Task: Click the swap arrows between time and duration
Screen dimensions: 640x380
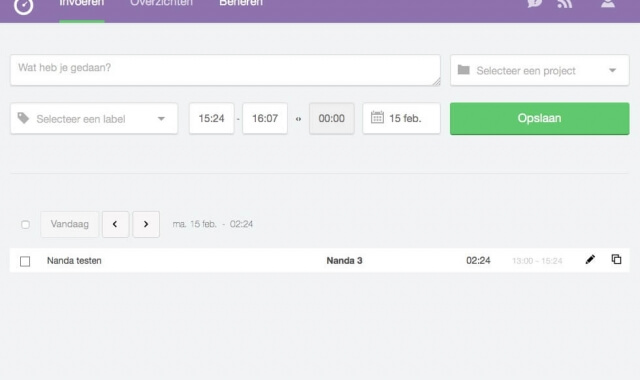Action: point(298,119)
